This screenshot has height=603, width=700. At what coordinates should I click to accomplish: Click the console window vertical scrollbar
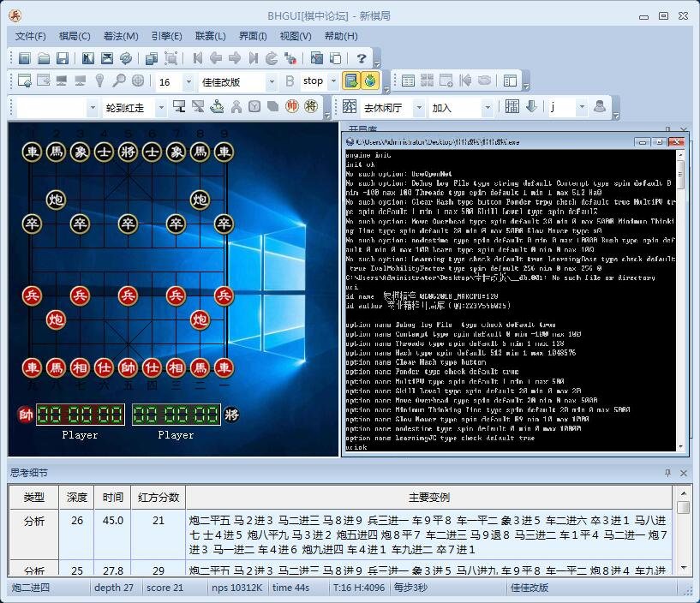pos(680,301)
